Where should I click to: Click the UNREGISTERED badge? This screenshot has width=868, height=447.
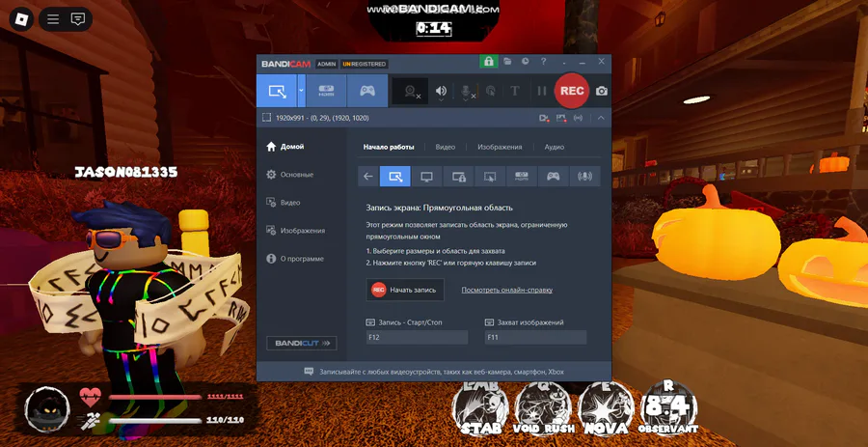point(364,64)
